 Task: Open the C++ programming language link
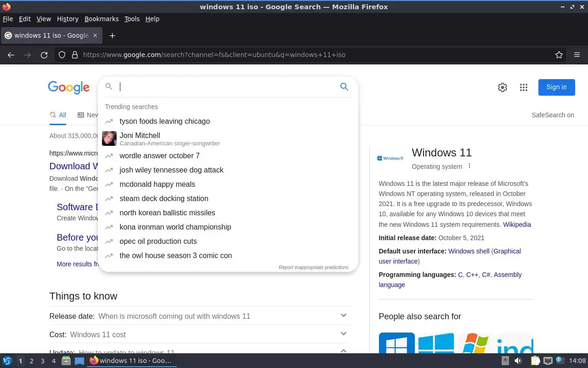click(472, 275)
